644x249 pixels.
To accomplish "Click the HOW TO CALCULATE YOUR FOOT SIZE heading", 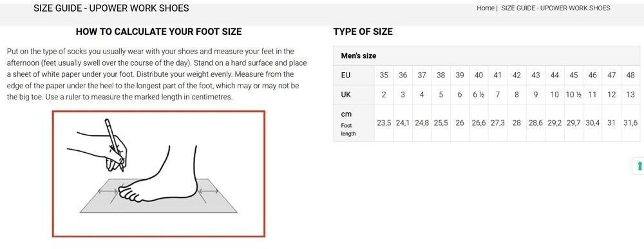I will click(x=158, y=32).
